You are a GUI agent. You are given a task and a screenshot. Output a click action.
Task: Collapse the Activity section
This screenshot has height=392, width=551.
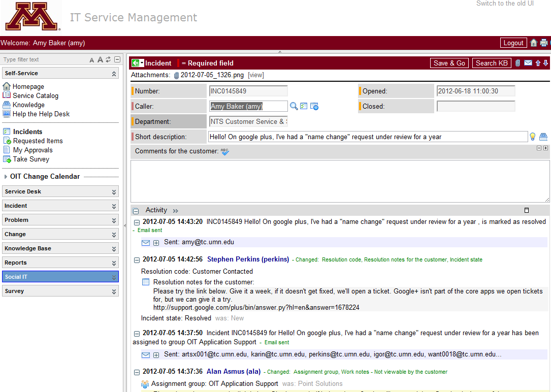pos(136,211)
